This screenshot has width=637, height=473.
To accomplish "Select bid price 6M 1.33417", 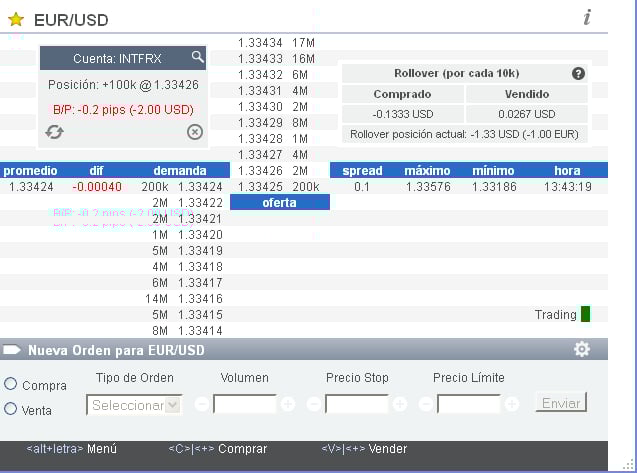I will [187, 283].
